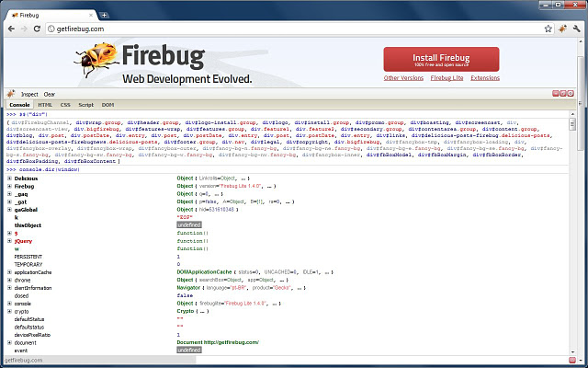Click the Firebug extension icon beside the address bar

coord(562,29)
